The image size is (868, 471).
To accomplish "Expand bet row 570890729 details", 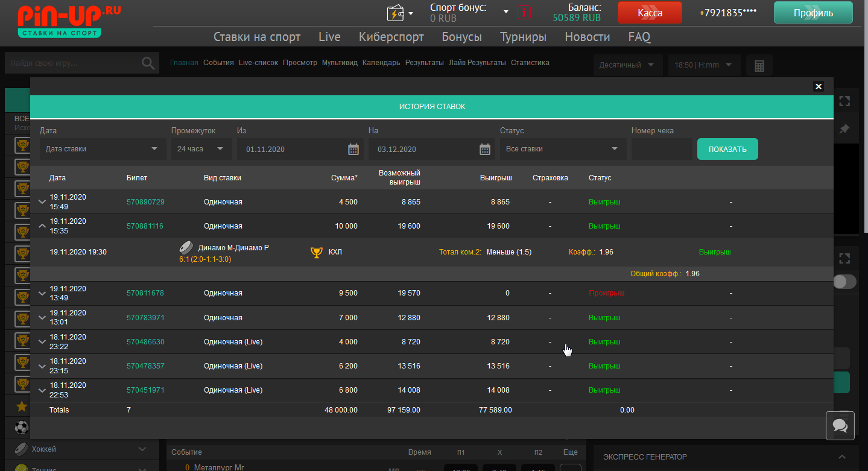I will pos(42,202).
